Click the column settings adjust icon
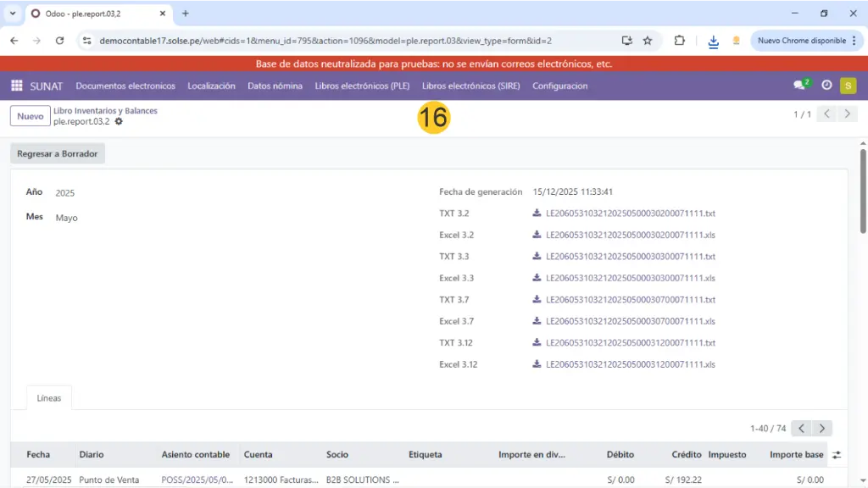 (837, 455)
